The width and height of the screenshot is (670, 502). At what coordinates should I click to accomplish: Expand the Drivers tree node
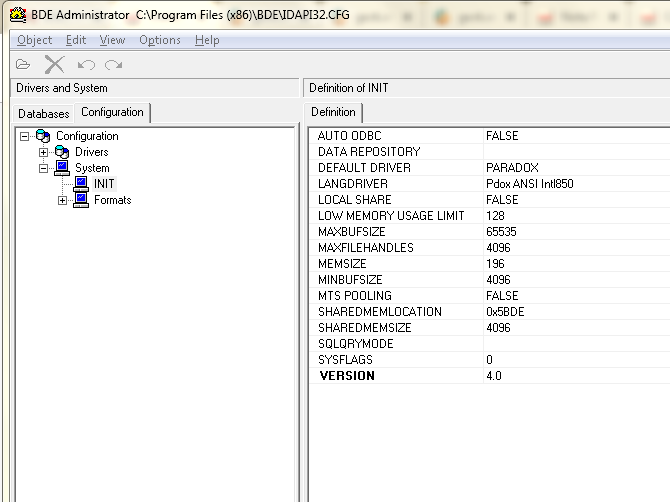[x=43, y=152]
